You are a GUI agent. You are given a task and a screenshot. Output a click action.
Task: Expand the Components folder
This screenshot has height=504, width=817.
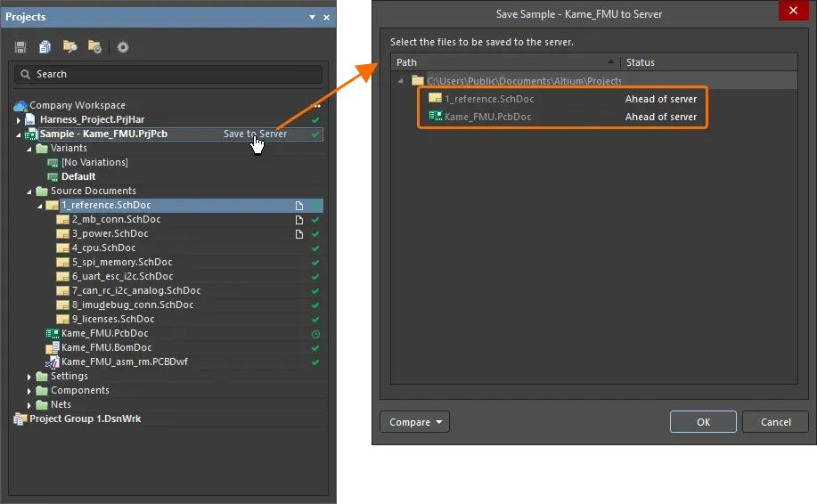coord(29,391)
